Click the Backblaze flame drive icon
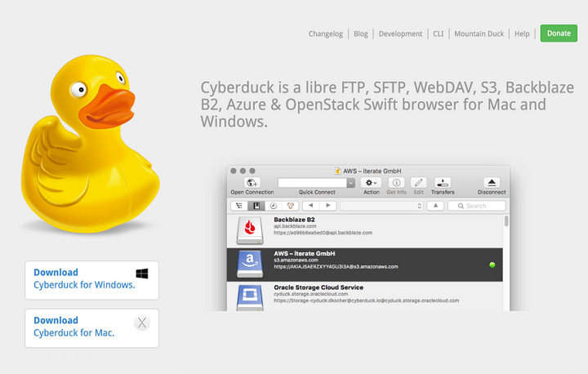Viewport: 588px width, 374px height. pos(250,230)
